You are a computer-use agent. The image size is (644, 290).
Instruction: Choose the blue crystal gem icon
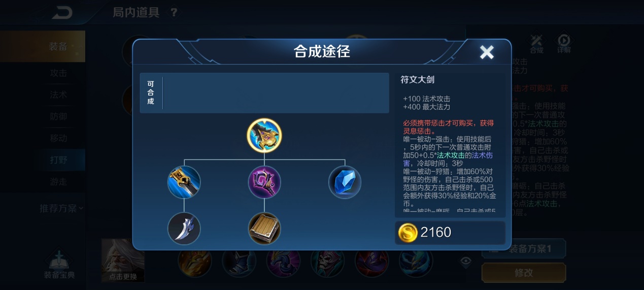(345, 182)
